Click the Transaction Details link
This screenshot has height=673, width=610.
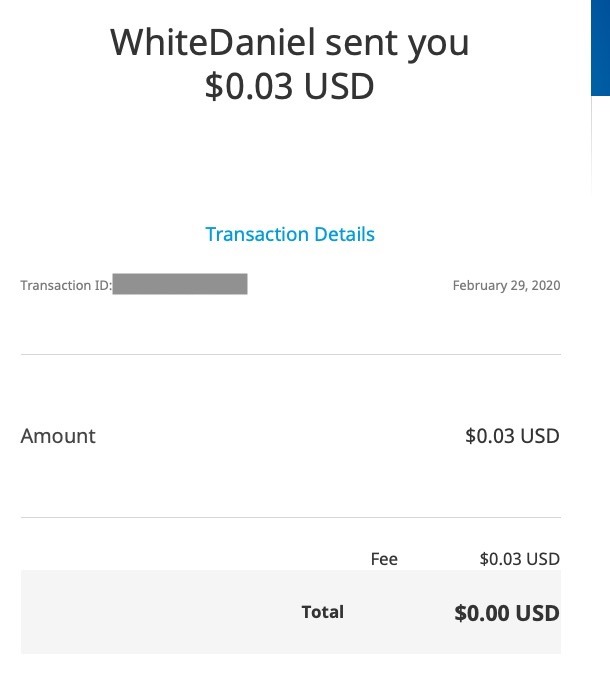(290, 234)
